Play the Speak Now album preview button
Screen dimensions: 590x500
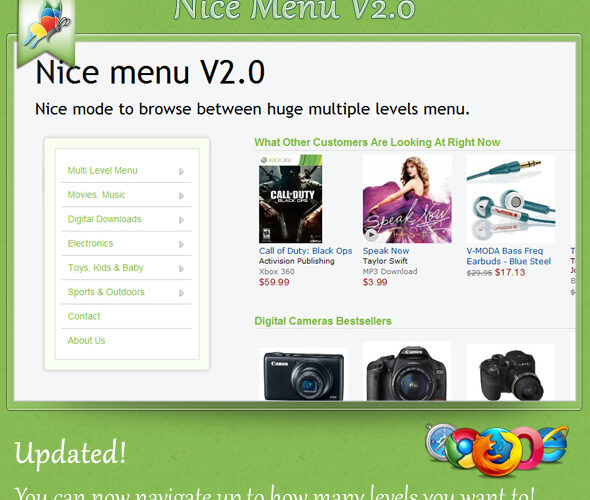[x=371, y=235]
